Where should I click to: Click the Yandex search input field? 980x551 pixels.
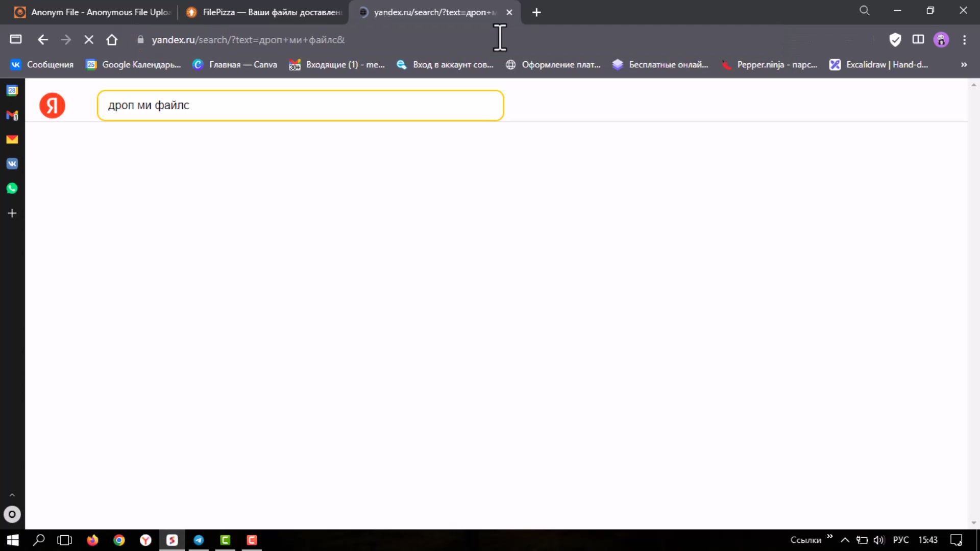click(300, 106)
